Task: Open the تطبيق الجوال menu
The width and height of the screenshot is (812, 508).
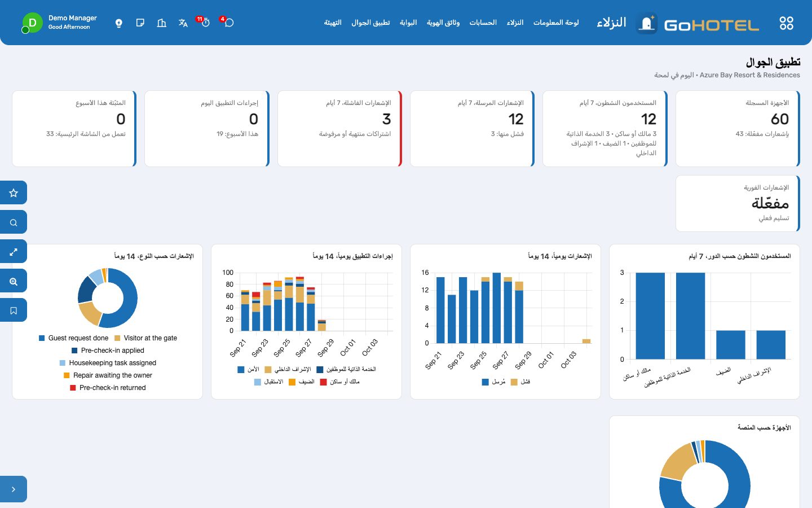Action: tap(370, 23)
